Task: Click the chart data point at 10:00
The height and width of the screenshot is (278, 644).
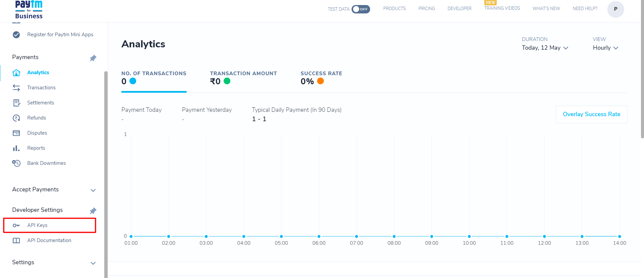Action: point(469,236)
